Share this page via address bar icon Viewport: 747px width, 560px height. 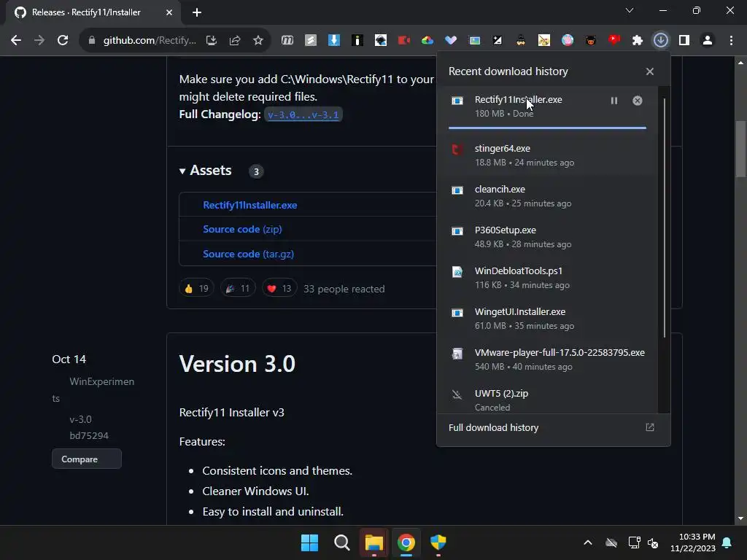(x=234, y=41)
